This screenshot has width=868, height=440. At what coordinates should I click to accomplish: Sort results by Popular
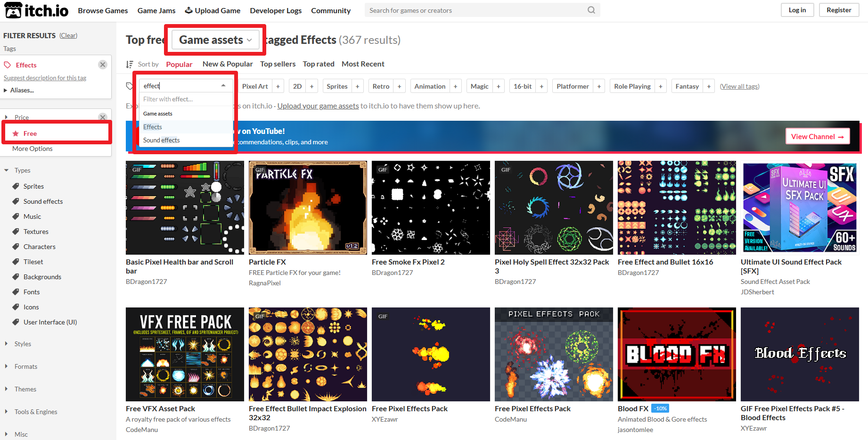pyautogui.click(x=179, y=64)
